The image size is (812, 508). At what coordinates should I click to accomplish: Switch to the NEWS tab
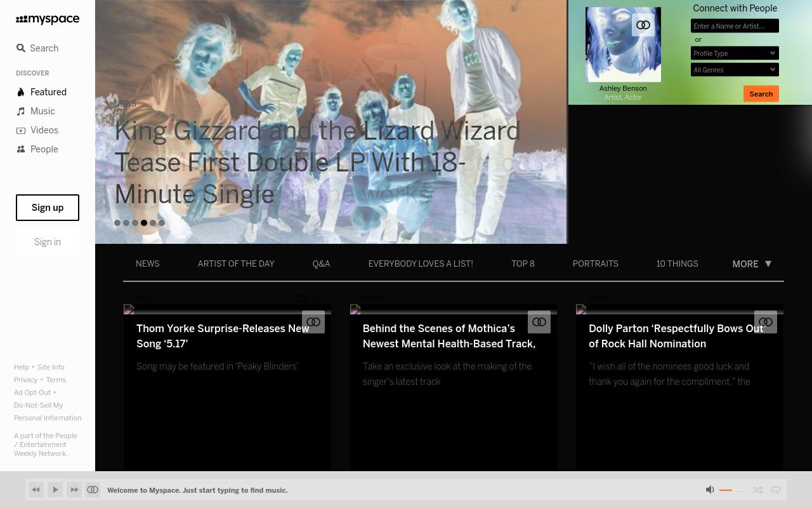[x=148, y=264]
